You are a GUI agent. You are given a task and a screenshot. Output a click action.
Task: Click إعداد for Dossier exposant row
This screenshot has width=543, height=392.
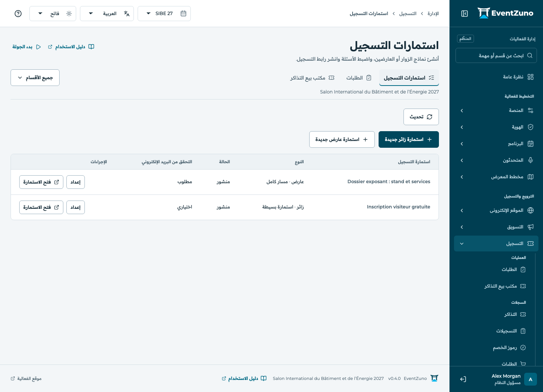tap(75, 182)
